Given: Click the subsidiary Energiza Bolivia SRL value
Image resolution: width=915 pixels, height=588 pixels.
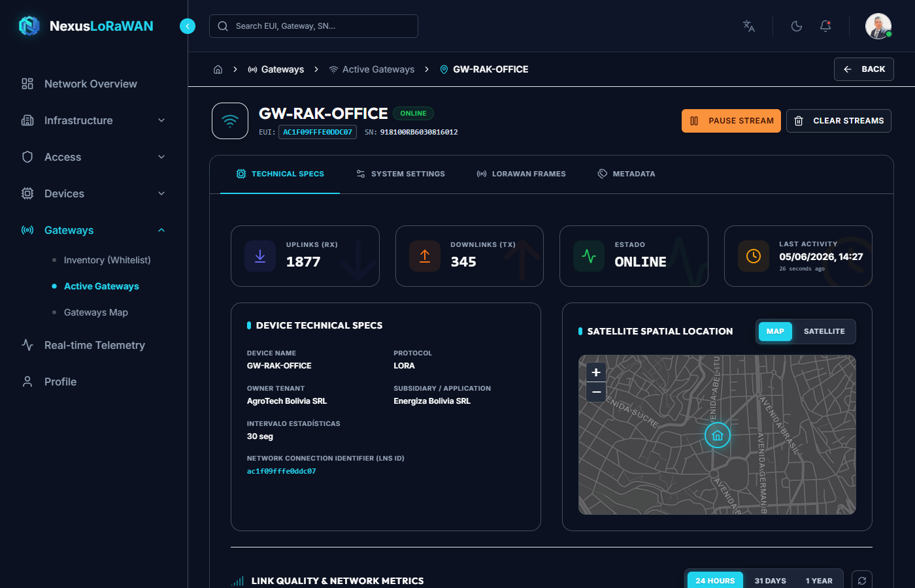Looking at the screenshot, I should pyautogui.click(x=432, y=401).
